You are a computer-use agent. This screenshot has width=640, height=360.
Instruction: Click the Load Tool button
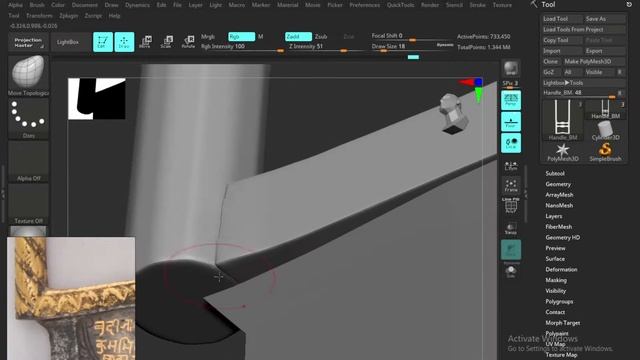(562, 19)
